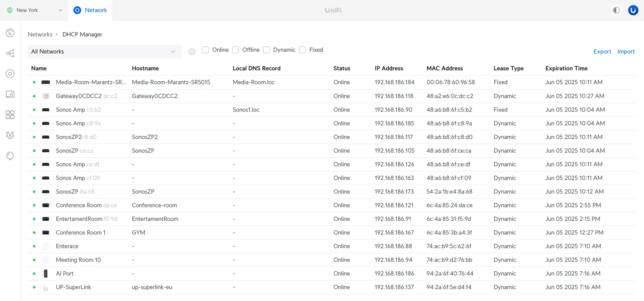Open the Networks breadcrumb link

click(40, 34)
